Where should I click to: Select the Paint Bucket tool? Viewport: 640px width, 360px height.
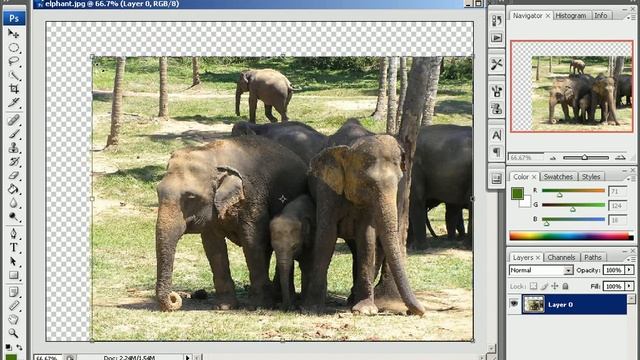click(x=13, y=189)
